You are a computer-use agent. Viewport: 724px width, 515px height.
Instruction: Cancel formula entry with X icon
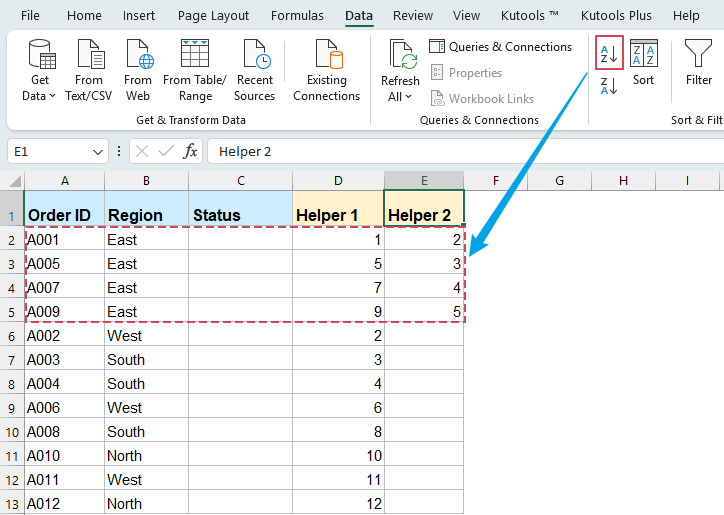pyautogui.click(x=142, y=151)
